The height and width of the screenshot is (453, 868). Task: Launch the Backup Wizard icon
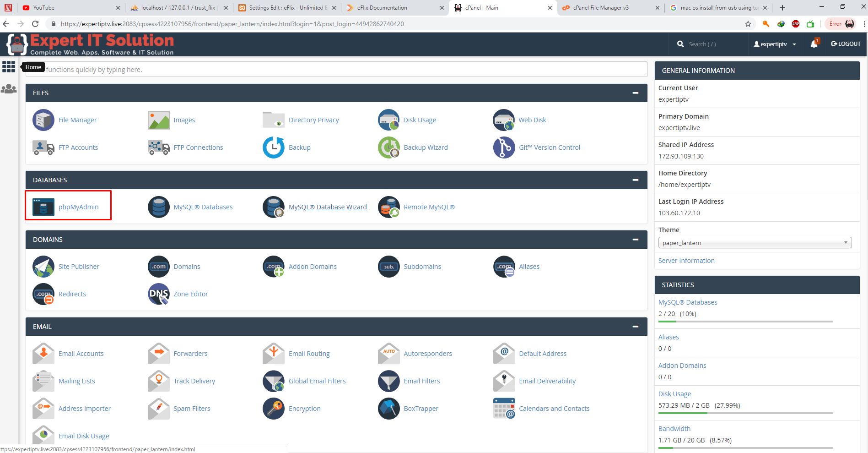[389, 147]
